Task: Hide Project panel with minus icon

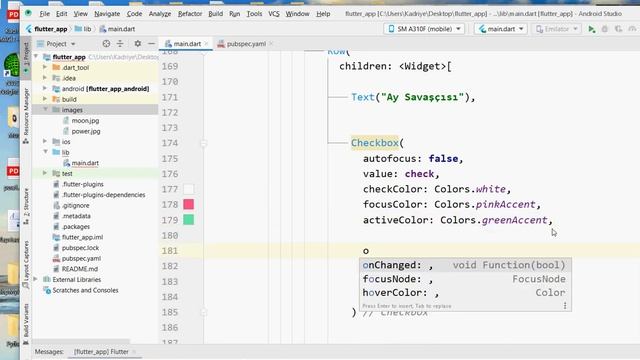Action: pos(151,44)
